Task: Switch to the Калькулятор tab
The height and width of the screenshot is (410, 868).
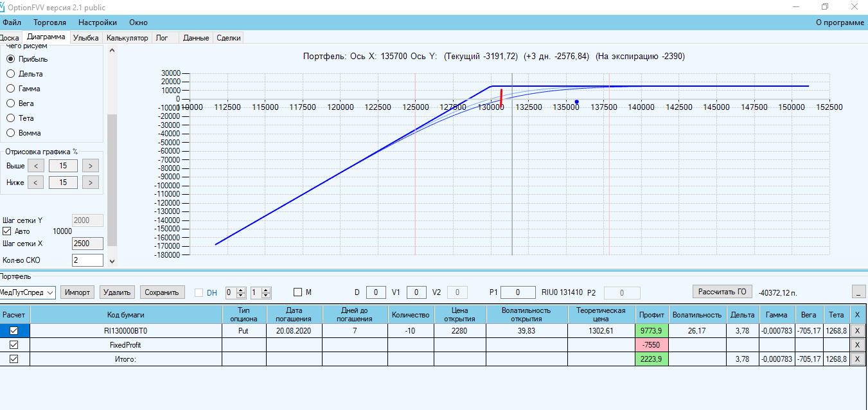Action: click(x=127, y=38)
